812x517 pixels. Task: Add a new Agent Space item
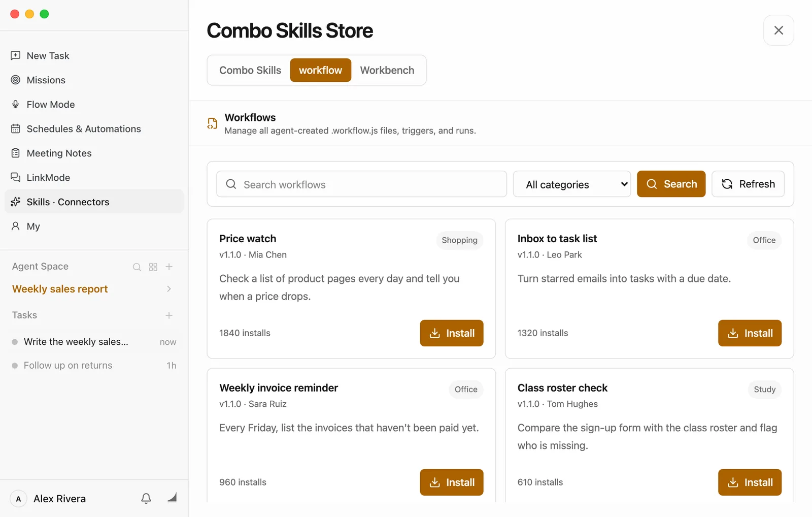click(x=170, y=267)
